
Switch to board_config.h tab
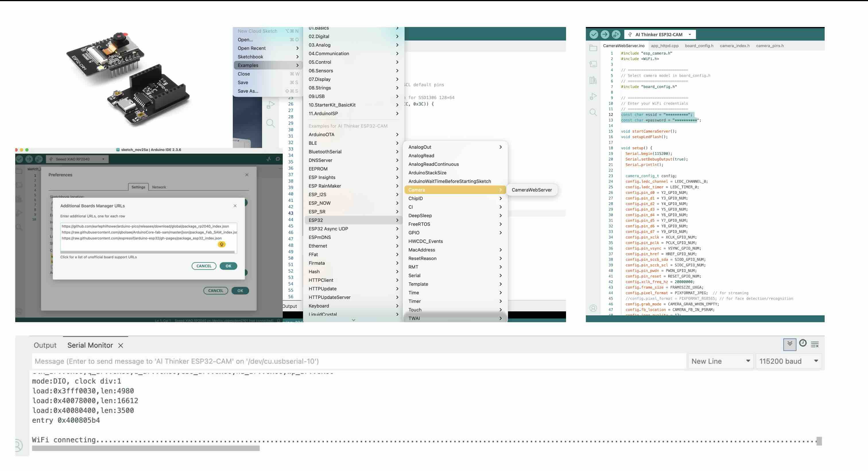[699, 46]
